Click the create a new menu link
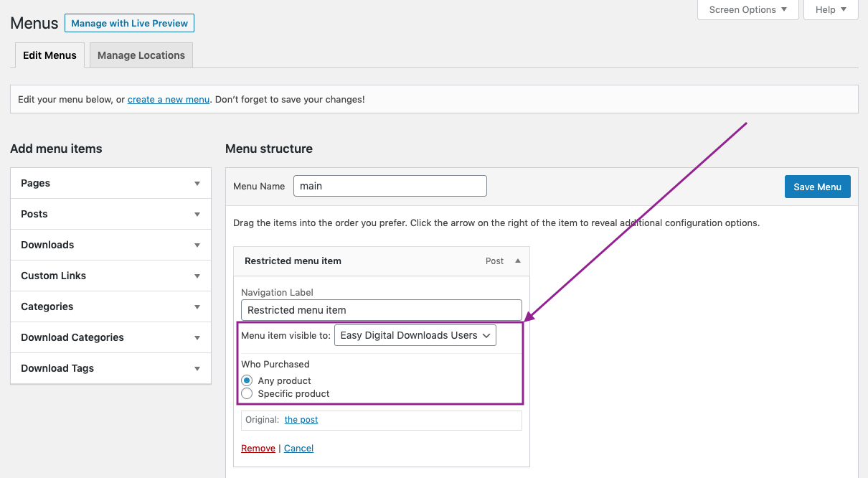868x478 pixels. click(169, 100)
